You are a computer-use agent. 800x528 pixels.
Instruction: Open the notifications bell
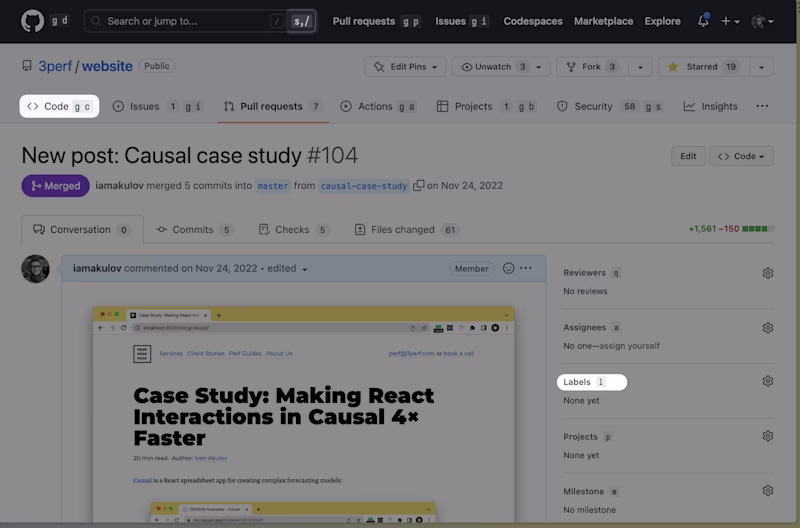[x=703, y=21]
